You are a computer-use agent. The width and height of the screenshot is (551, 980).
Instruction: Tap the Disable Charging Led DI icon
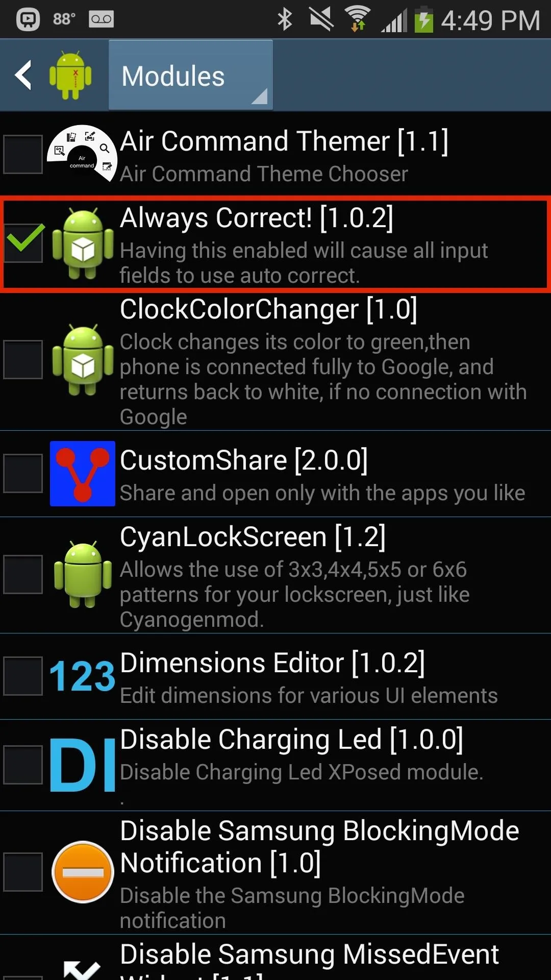click(82, 765)
